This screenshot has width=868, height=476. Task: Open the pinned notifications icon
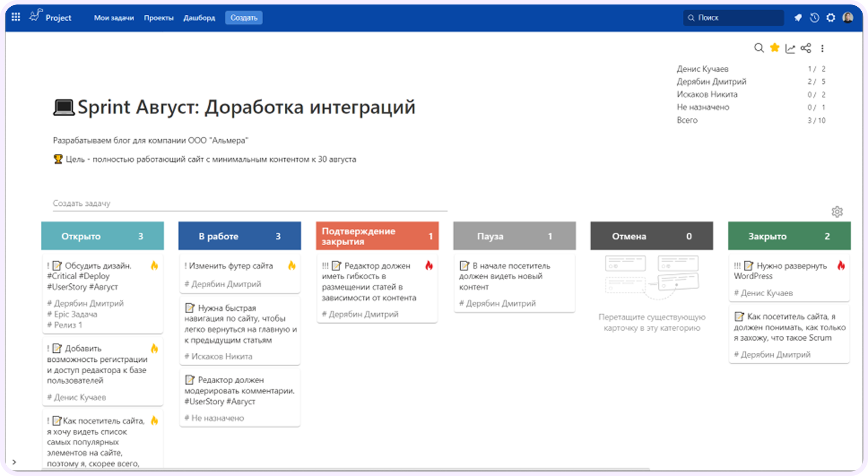point(798,18)
